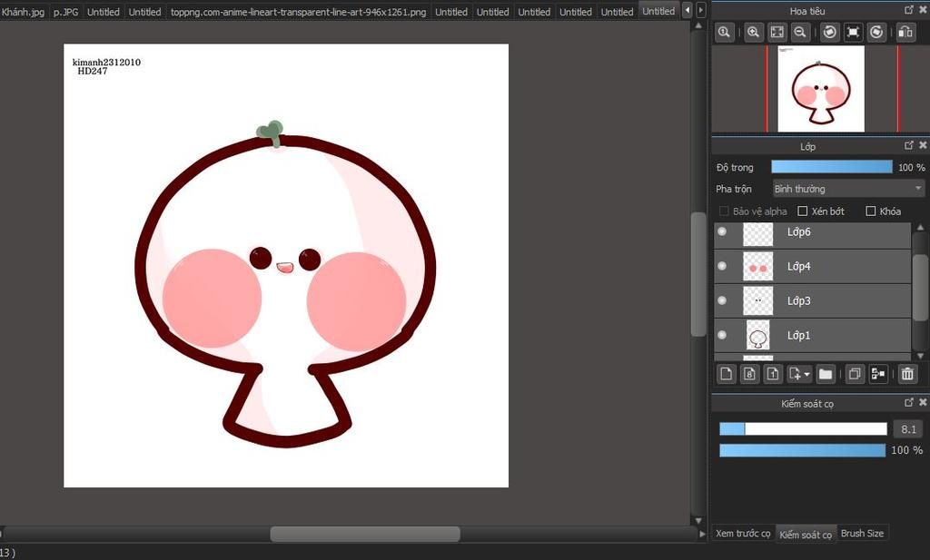Duplicate the selected layer
Screen dimensions: 930x560
[x=855, y=374]
